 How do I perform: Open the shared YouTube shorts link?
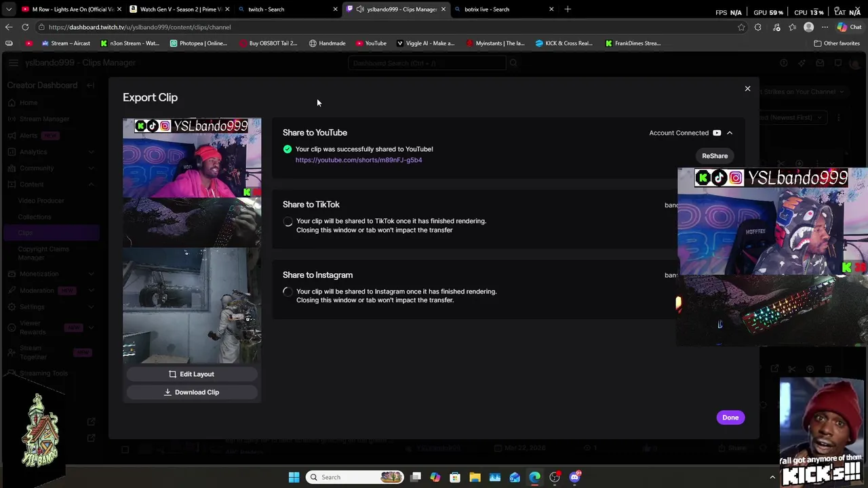pyautogui.click(x=359, y=160)
